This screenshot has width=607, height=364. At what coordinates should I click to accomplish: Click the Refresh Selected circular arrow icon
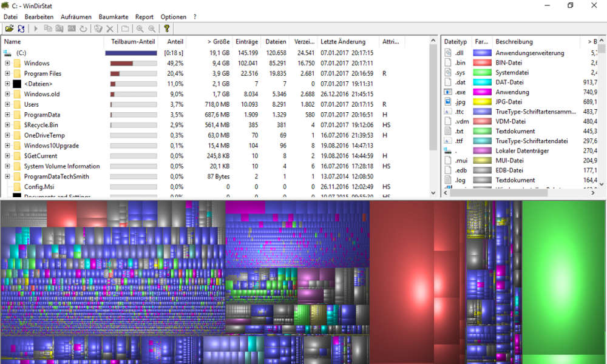click(83, 29)
